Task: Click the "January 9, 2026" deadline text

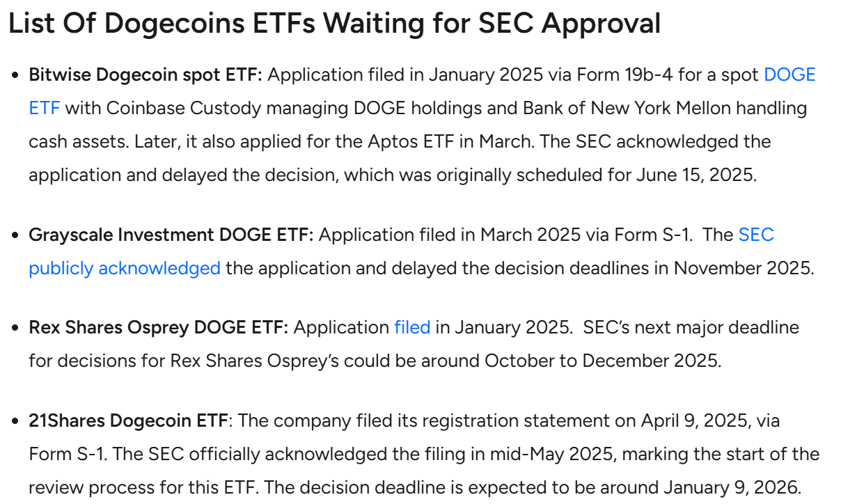Action: click(731, 487)
